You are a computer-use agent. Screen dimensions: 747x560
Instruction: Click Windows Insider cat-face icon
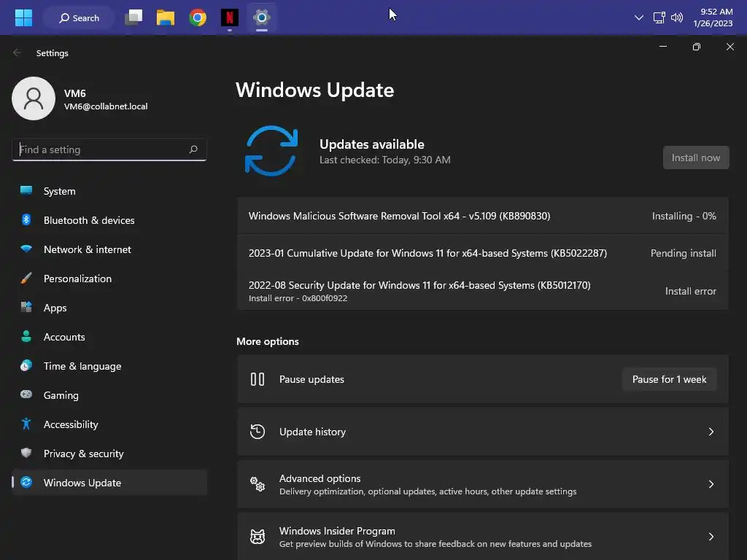[x=258, y=537]
